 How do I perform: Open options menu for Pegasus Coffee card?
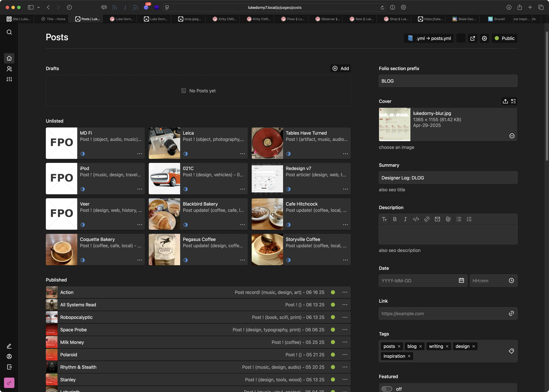pos(243,260)
